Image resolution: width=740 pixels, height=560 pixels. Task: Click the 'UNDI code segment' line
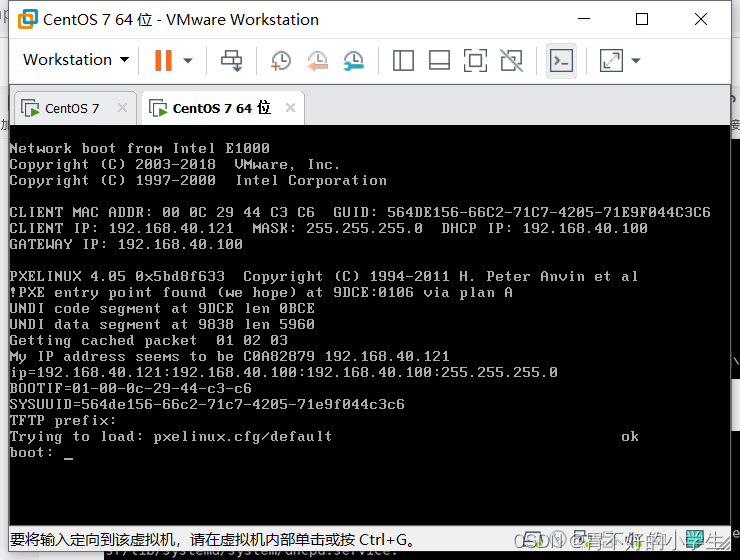click(162, 309)
